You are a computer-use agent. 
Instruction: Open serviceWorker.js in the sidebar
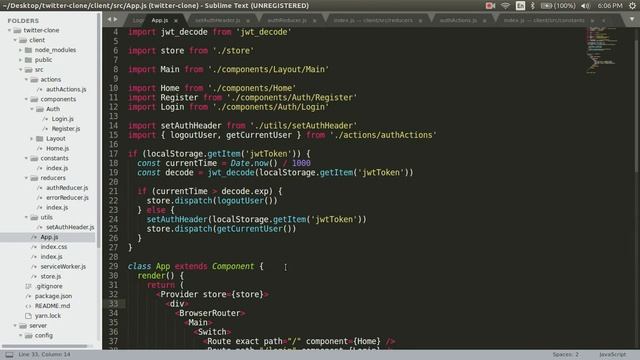63,267
